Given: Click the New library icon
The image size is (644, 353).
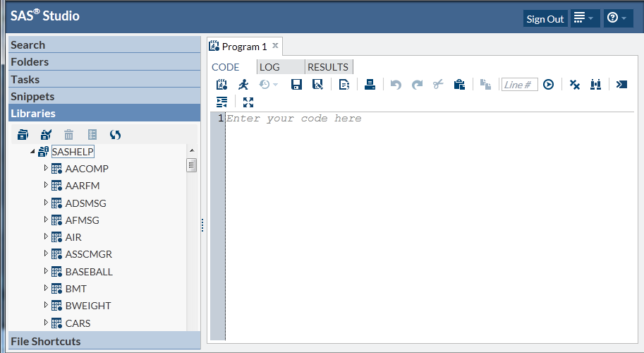Looking at the screenshot, I should click(x=23, y=134).
